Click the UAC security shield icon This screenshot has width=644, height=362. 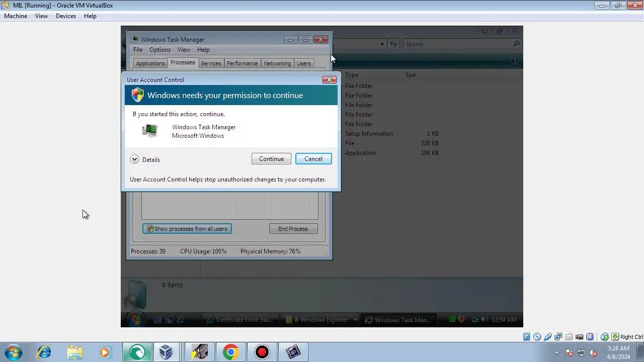(137, 95)
